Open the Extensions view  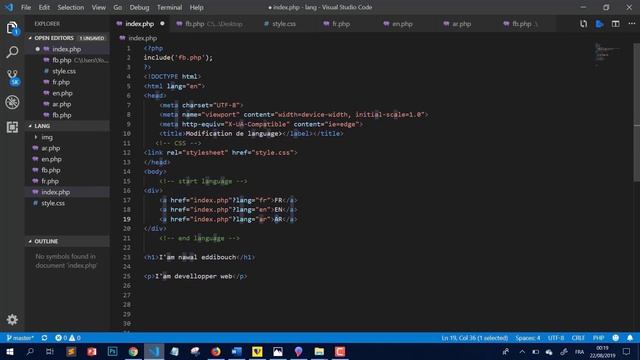(x=12, y=127)
